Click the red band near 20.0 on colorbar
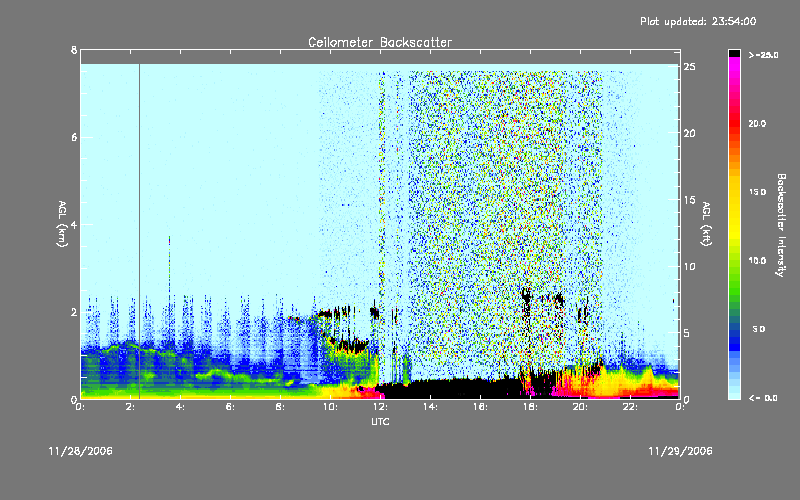 point(734,122)
